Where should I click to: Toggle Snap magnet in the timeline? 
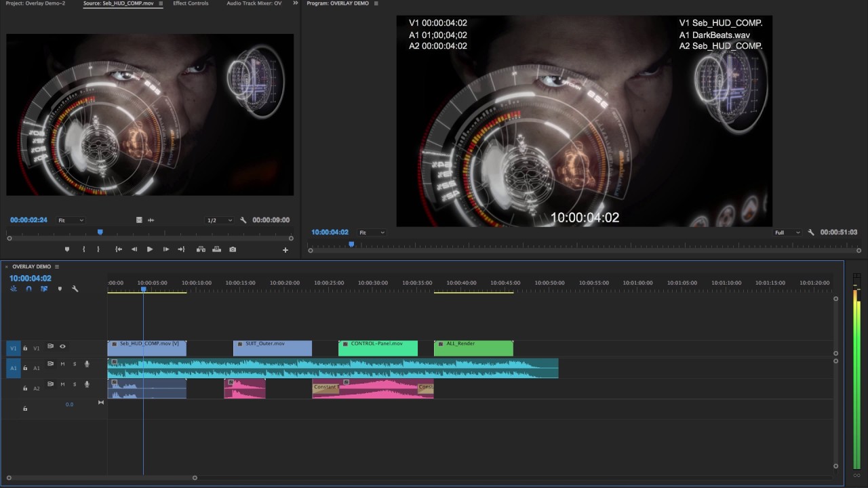[28, 289]
